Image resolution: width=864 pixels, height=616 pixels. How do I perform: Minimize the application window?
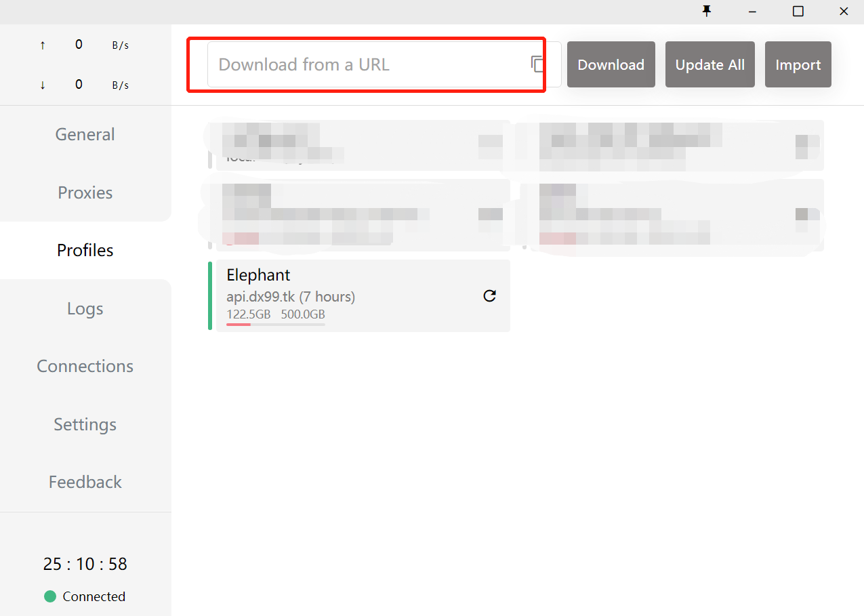[x=752, y=11]
